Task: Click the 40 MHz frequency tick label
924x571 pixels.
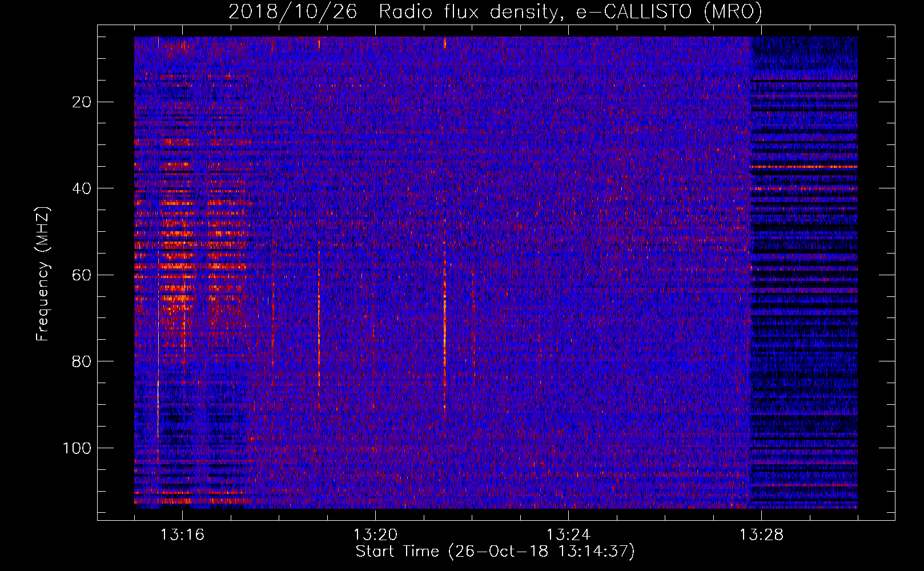Action: point(82,188)
